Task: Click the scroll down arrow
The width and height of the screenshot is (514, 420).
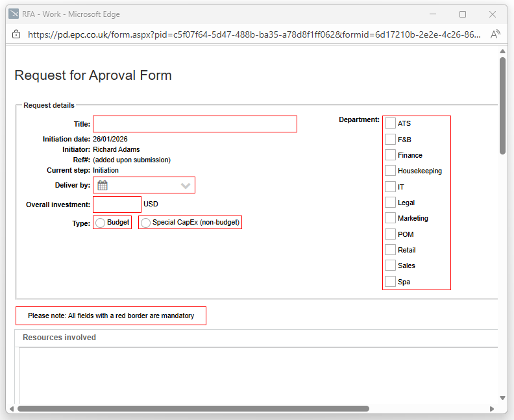Action: (x=502, y=397)
